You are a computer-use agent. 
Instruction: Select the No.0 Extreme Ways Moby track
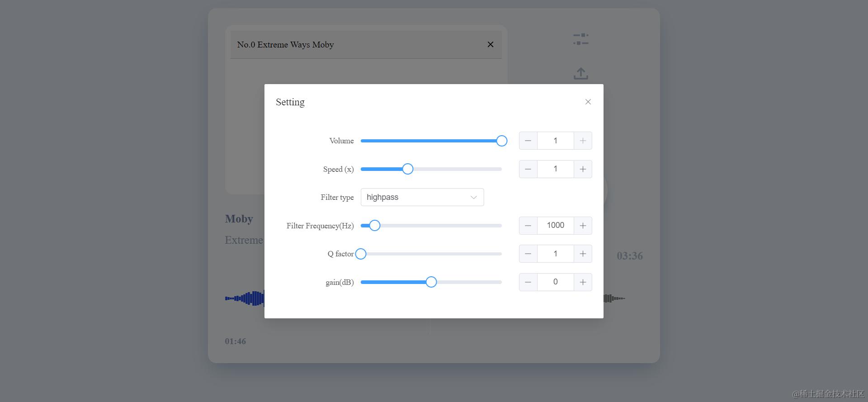366,44
